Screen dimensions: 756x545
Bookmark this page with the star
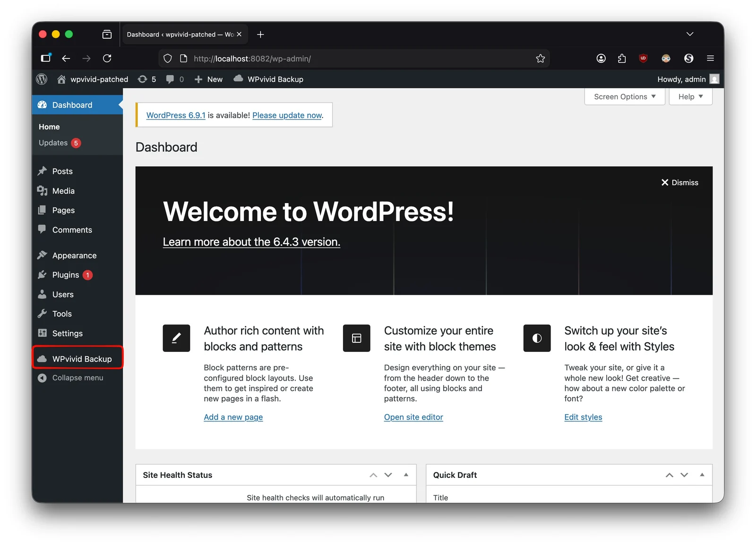click(x=541, y=59)
